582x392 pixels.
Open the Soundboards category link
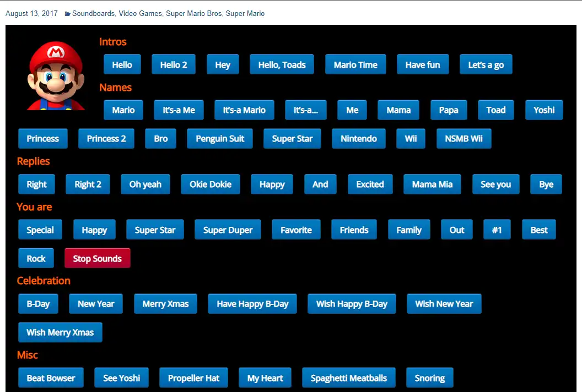tap(93, 13)
